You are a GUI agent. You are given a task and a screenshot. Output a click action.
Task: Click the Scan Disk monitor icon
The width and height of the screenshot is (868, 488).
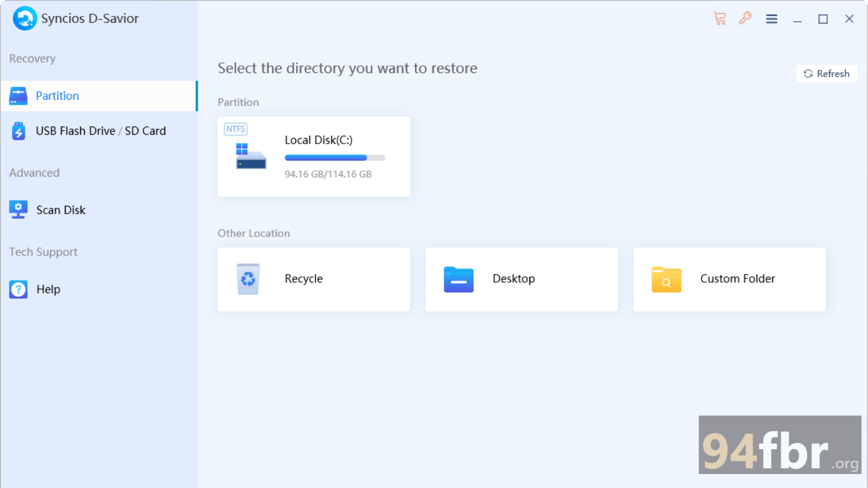click(18, 210)
